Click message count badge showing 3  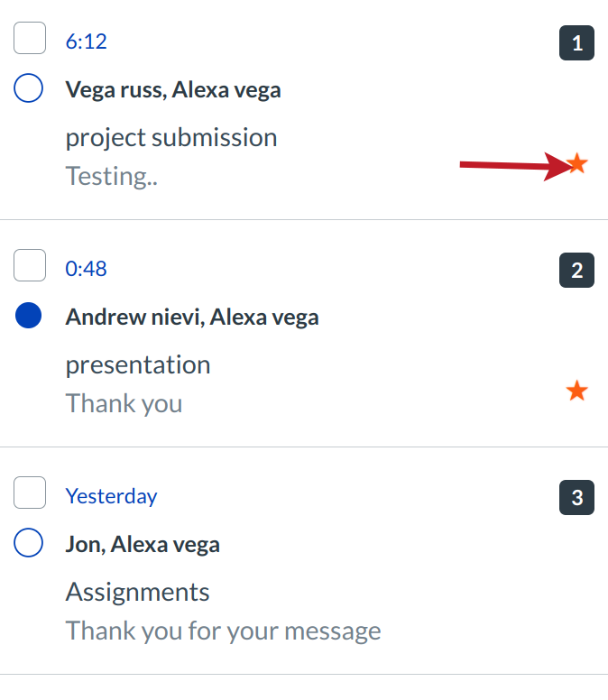tap(577, 497)
